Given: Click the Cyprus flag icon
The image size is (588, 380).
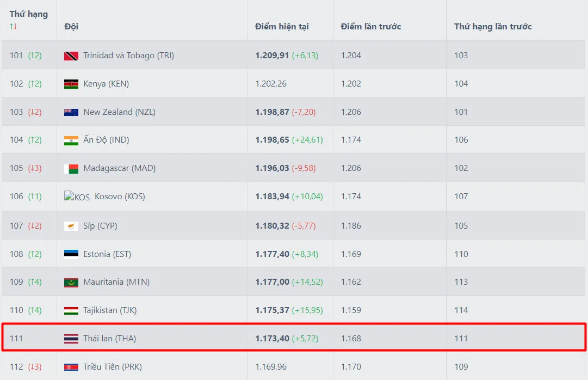Looking at the screenshot, I should (x=71, y=226).
